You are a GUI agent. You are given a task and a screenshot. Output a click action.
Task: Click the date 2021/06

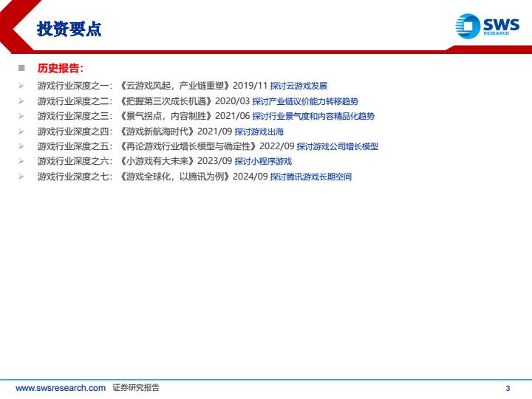point(233,116)
